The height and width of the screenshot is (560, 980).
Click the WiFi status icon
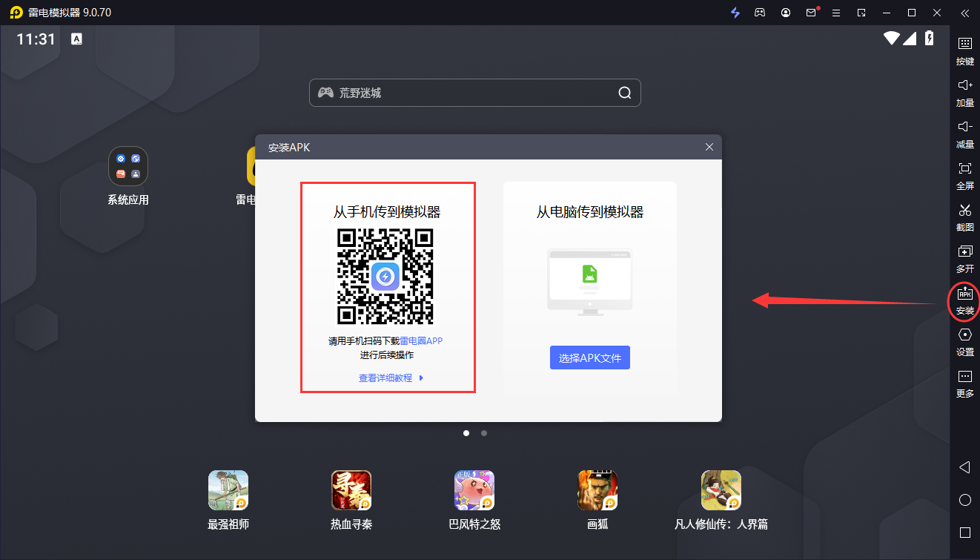point(892,39)
